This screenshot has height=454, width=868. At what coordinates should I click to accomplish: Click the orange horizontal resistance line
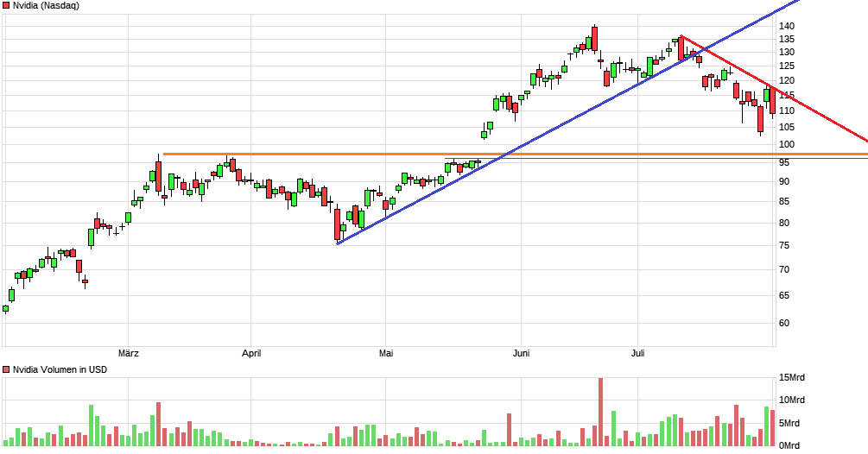click(x=516, y=154)
